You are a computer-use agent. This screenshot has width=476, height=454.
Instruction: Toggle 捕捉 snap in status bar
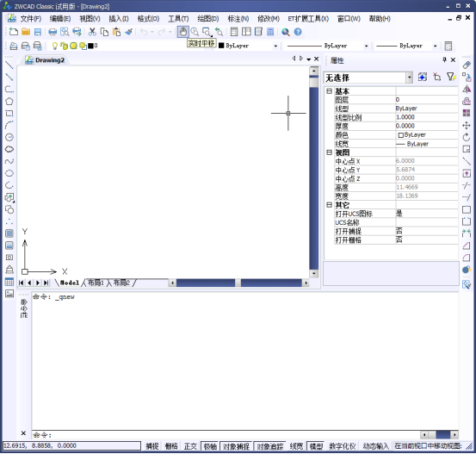click(152, 446)
